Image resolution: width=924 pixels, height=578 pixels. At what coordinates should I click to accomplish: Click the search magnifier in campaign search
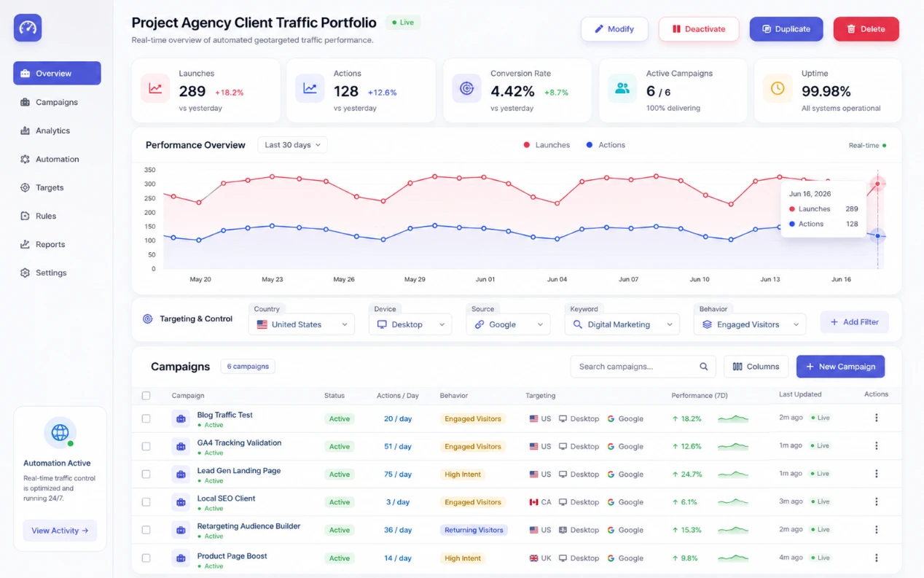tap(703, 367)
